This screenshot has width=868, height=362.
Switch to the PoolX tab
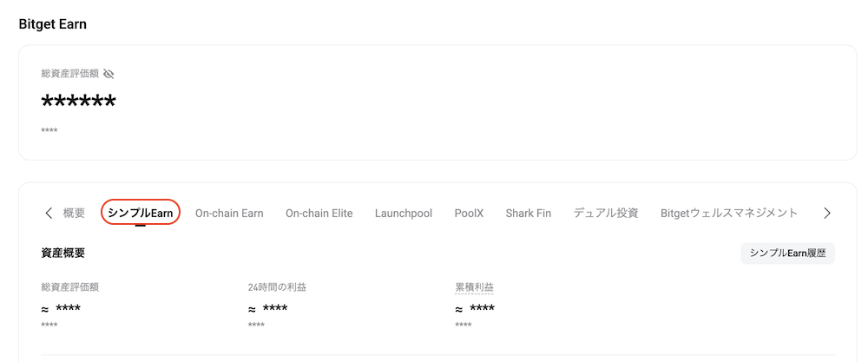(x=469, y=213)
